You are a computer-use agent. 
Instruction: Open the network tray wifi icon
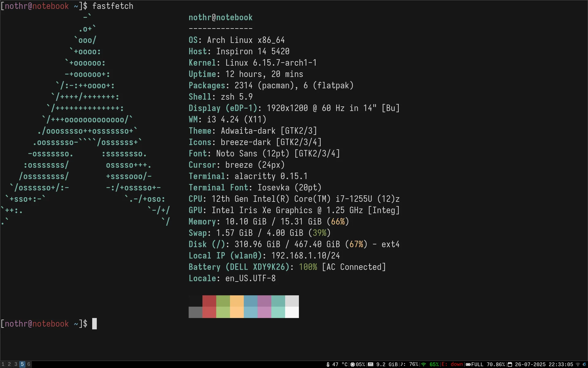click(578, 364)
